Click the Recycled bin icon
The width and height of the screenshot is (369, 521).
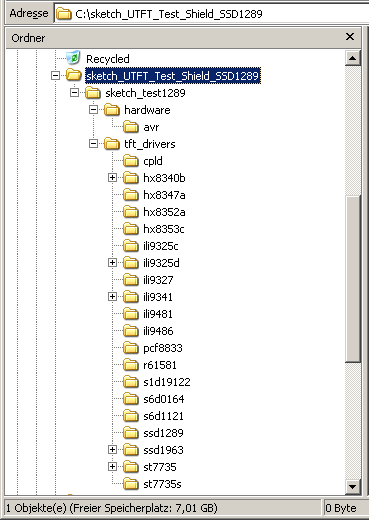coord(73,58)
